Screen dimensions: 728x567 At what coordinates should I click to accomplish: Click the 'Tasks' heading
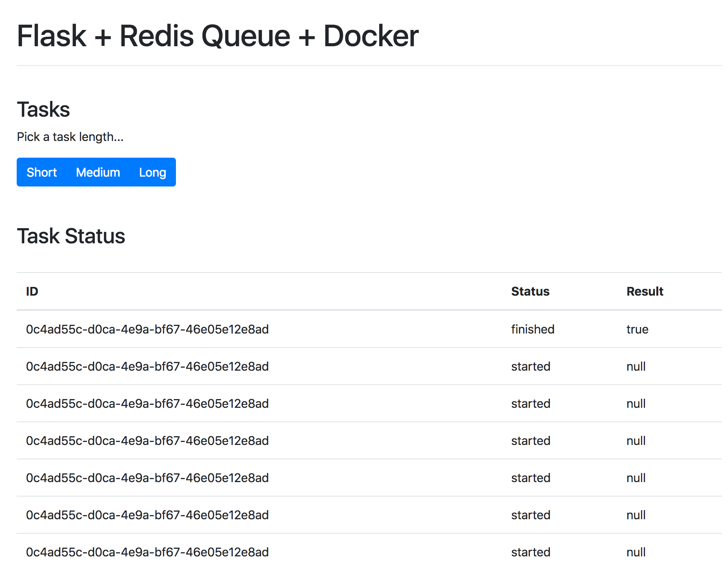pos(43,110)
